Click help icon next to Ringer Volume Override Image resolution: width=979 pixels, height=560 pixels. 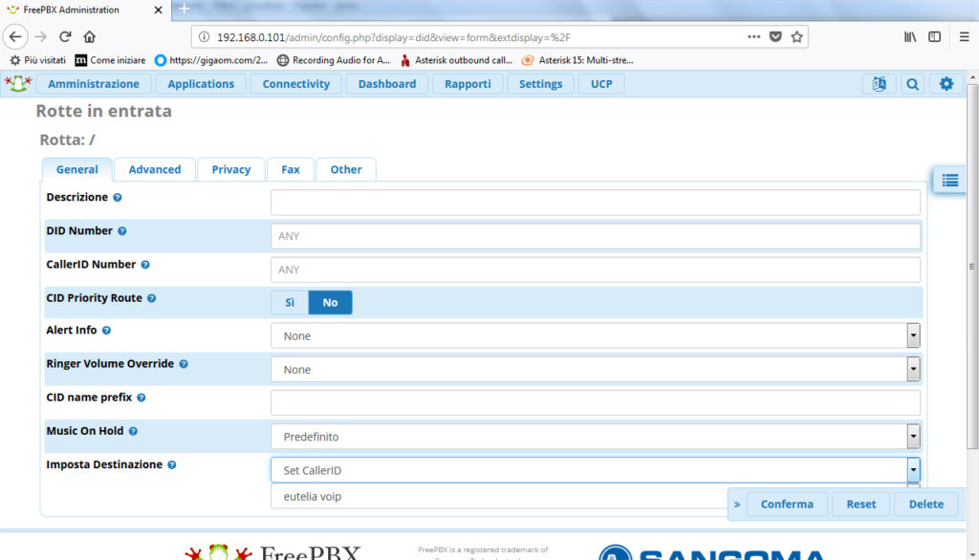click(184, 364)
